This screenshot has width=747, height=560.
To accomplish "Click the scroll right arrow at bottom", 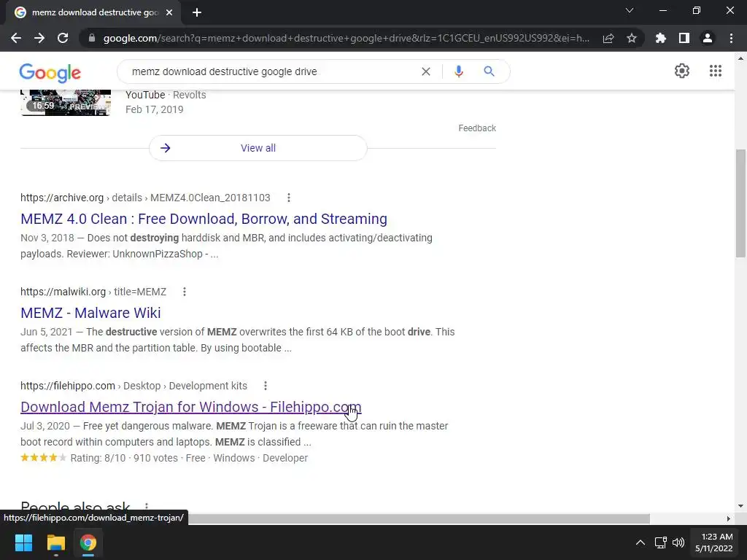I will coord(728,518).
